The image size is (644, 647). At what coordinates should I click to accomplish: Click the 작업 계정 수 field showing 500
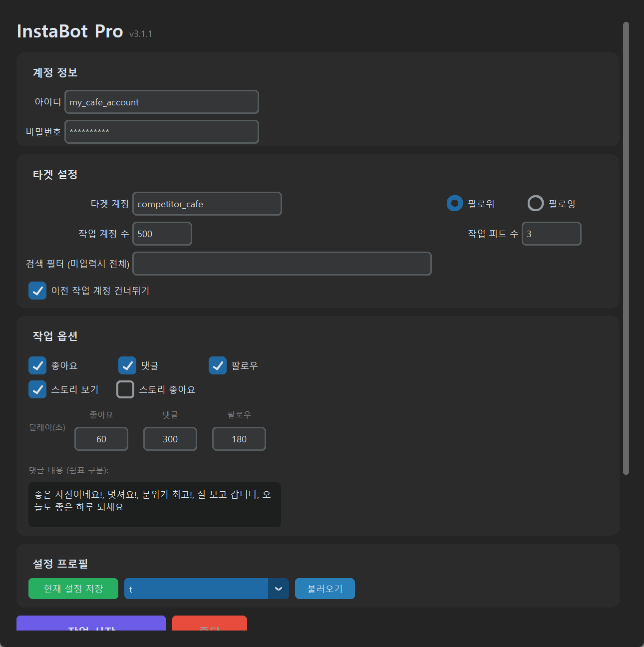pos(162,234)
